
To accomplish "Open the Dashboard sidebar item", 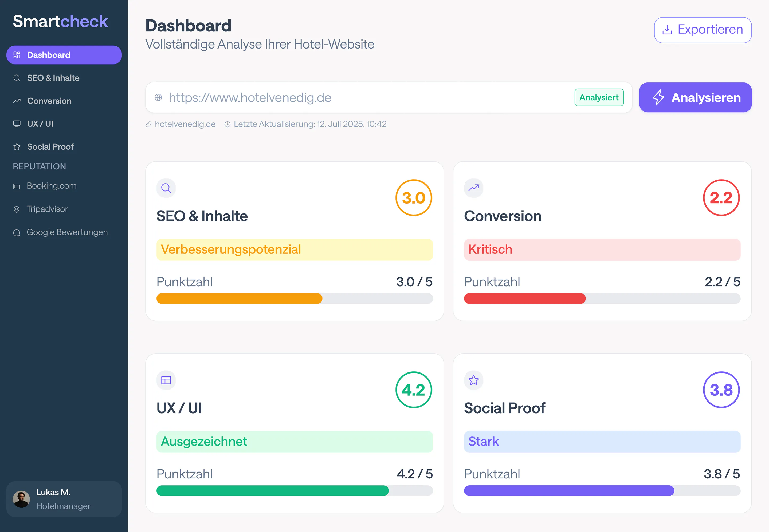I will 64,55.
